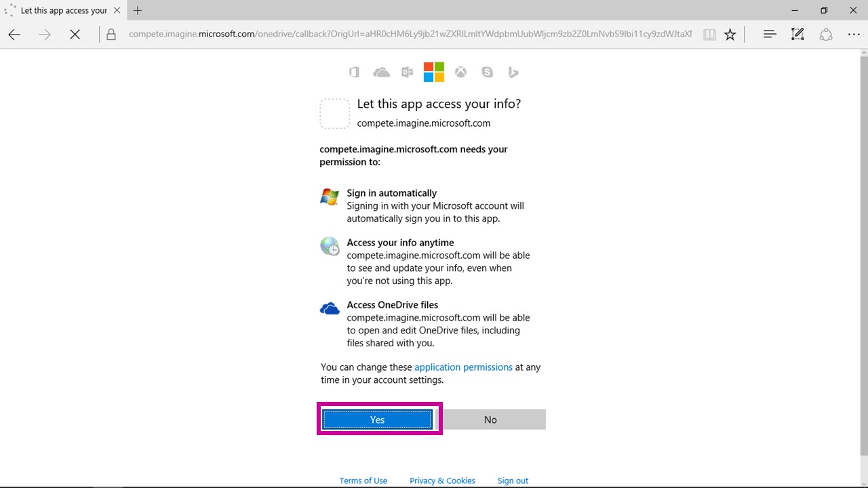Open Make a Web Note icon
Viewport: 868px width, 488px height.
[x=797, y=34]
